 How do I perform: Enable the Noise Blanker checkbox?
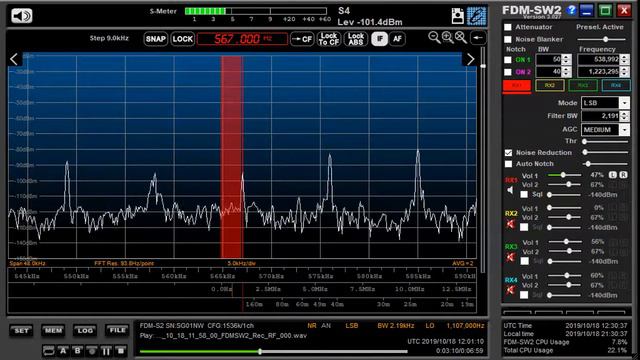(508, 40)
